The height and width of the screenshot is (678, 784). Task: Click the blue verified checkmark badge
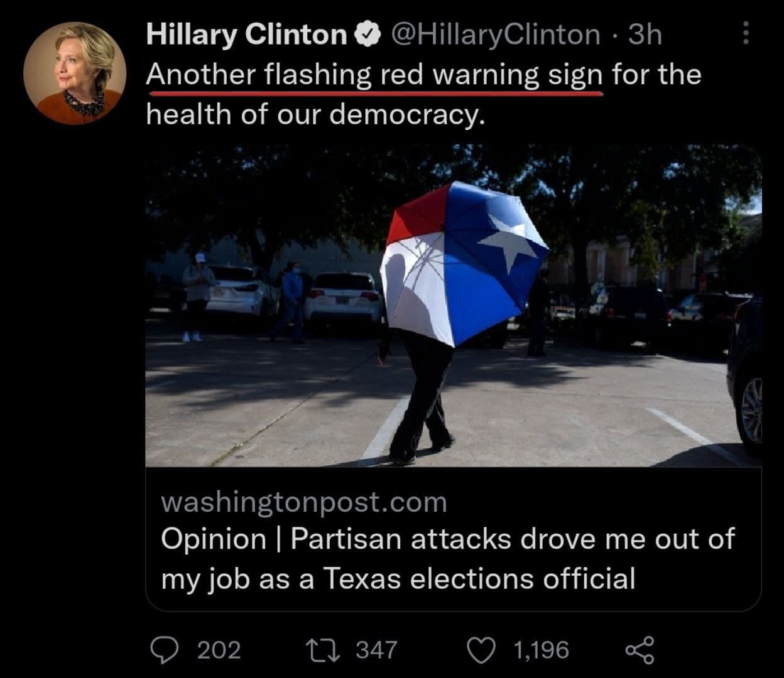(367, 35)
